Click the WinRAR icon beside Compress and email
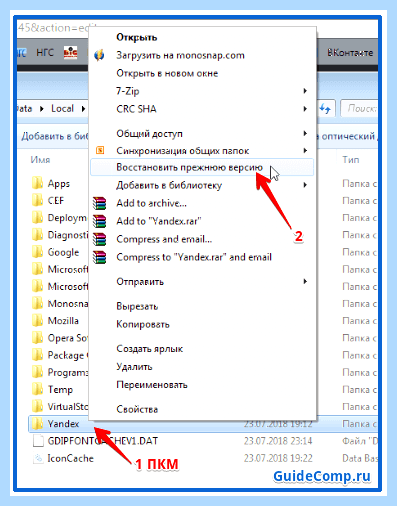 [99, 239]
